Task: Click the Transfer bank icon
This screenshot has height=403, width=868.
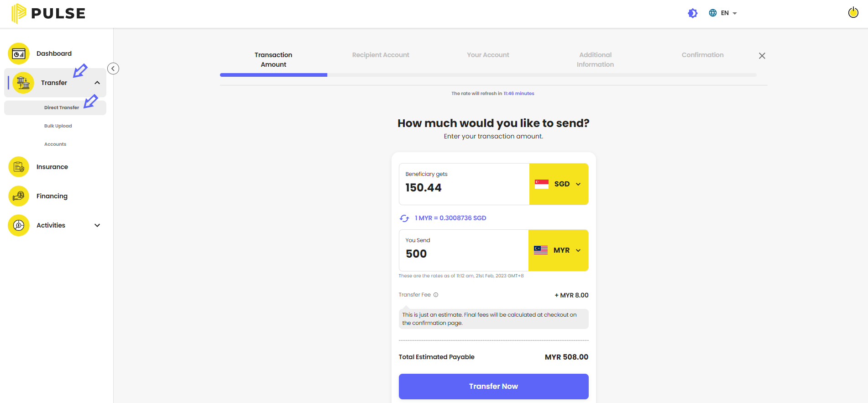Action: tap(23, 83)
